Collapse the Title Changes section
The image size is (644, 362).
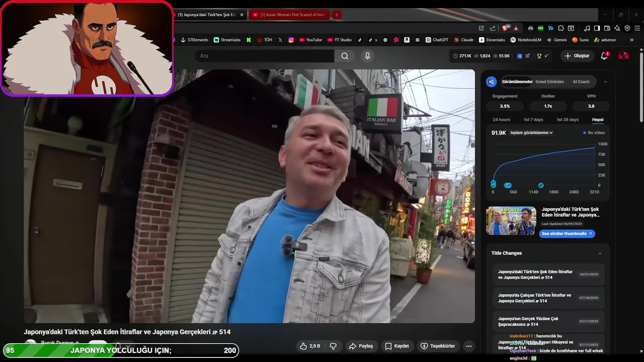tap(600, 253)
